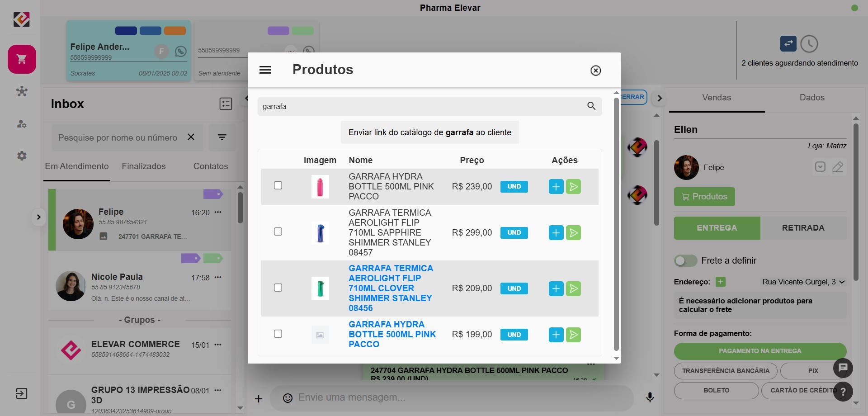Open Nicole Paula conversation options menu
The image size is (868, 416).
pos(218,277)
